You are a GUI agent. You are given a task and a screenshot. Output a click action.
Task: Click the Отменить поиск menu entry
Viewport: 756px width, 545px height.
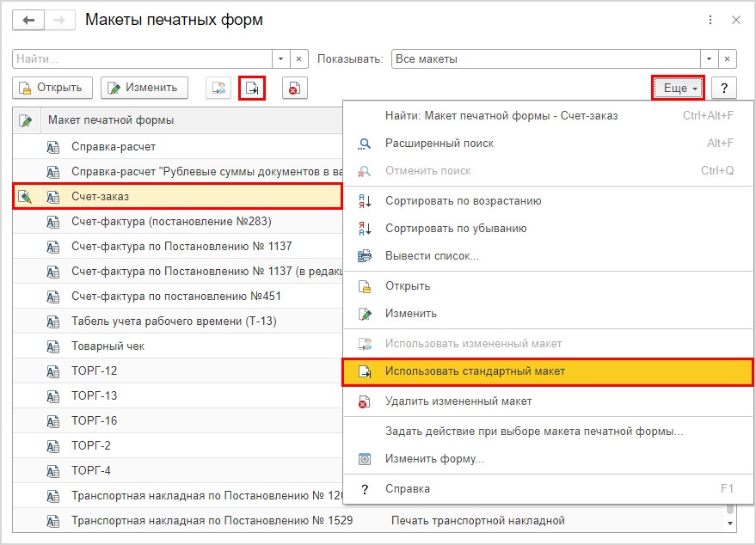coord(548,170)
